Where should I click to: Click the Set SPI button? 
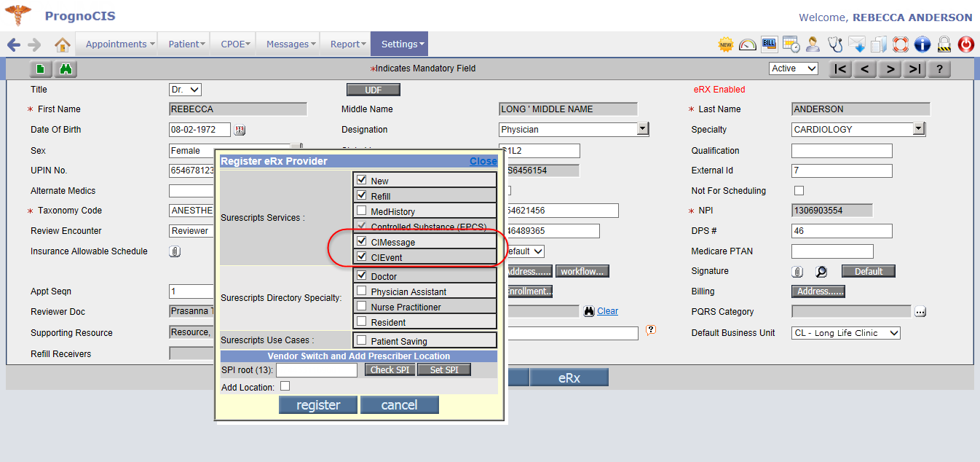[x=444, y=369]
